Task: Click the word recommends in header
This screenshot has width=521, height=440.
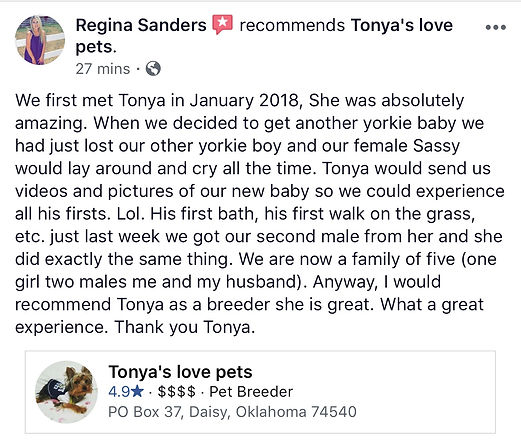Action: [292, 25]
